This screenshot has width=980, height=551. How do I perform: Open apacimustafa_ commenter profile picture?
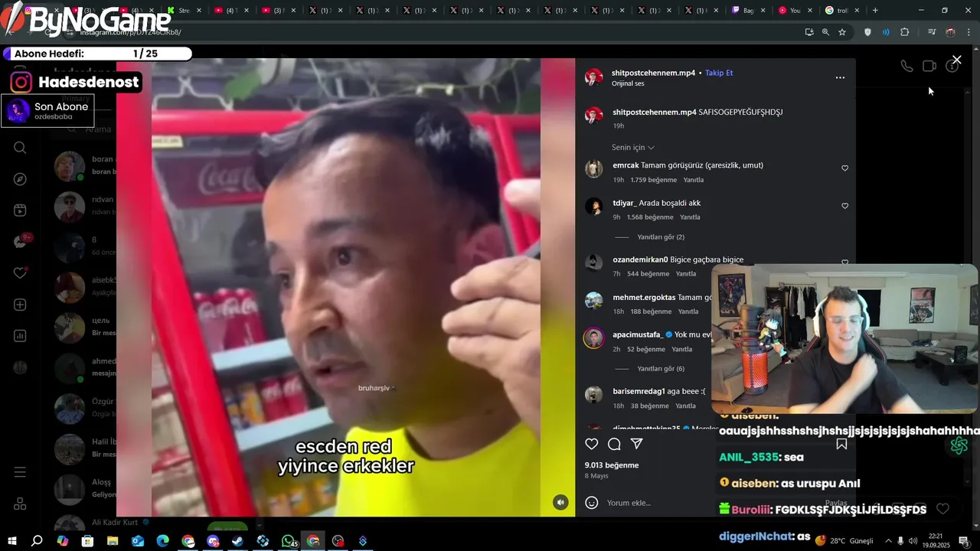pyautogui.click(x=593, y=338)
